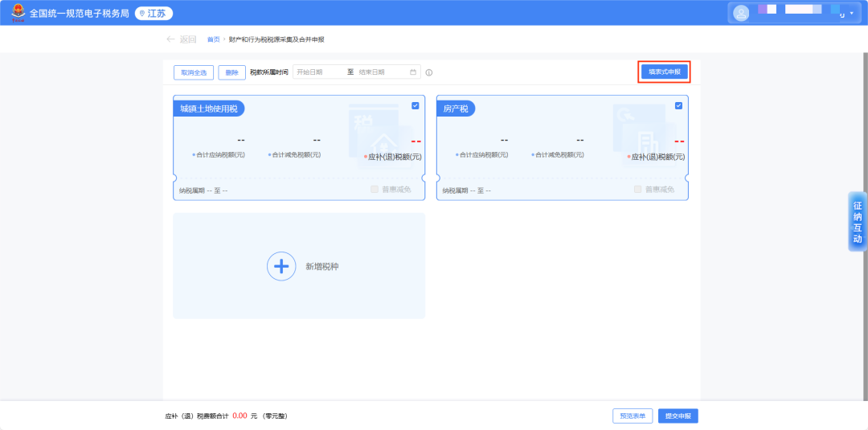
Task: Expand the user account dropdown arrow
Action: point(851,13)
